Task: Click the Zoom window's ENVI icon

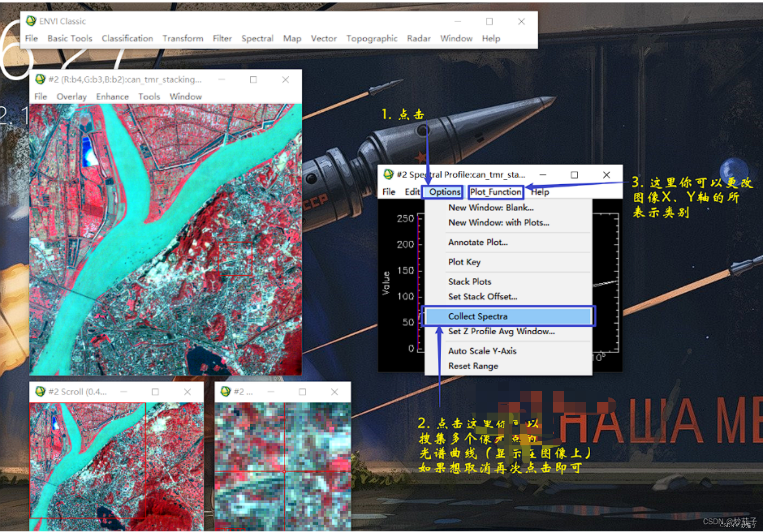Action: (225, 392)
